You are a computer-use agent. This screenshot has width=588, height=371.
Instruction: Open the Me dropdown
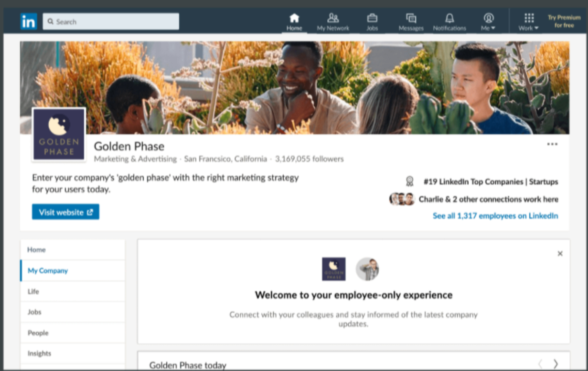(488, 21)
